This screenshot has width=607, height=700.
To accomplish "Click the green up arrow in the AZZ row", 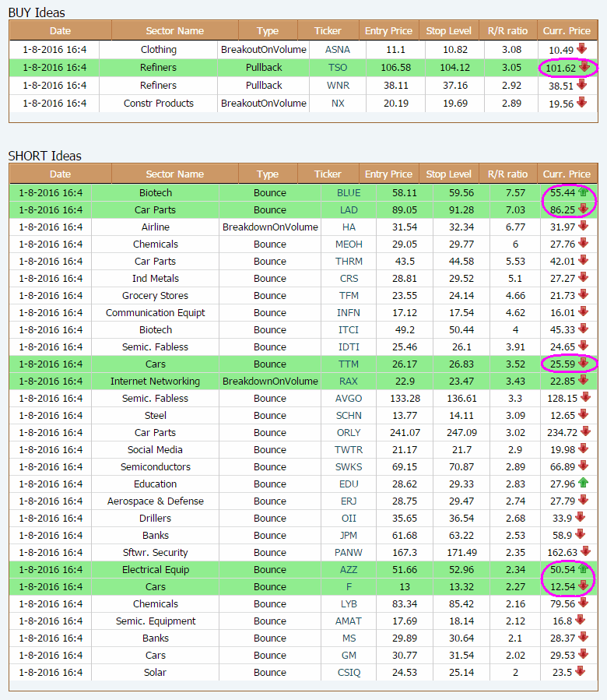I will click(x=583, y=568).
